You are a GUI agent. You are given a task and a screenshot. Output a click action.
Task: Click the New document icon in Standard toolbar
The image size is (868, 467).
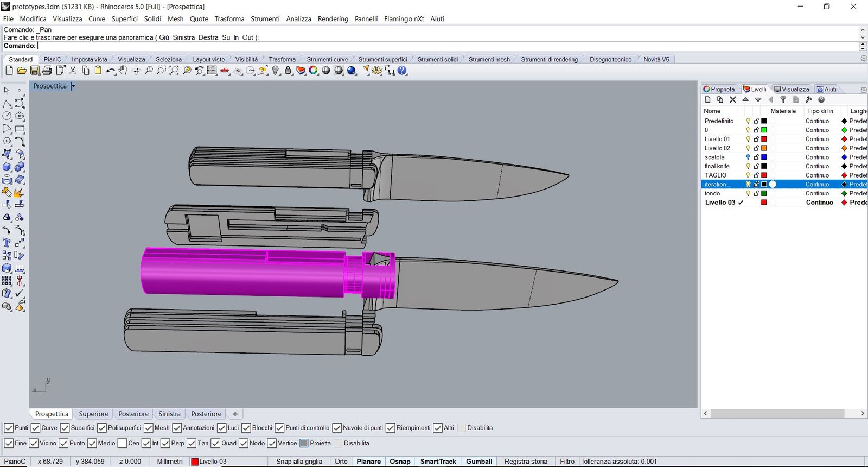[9, 71]
